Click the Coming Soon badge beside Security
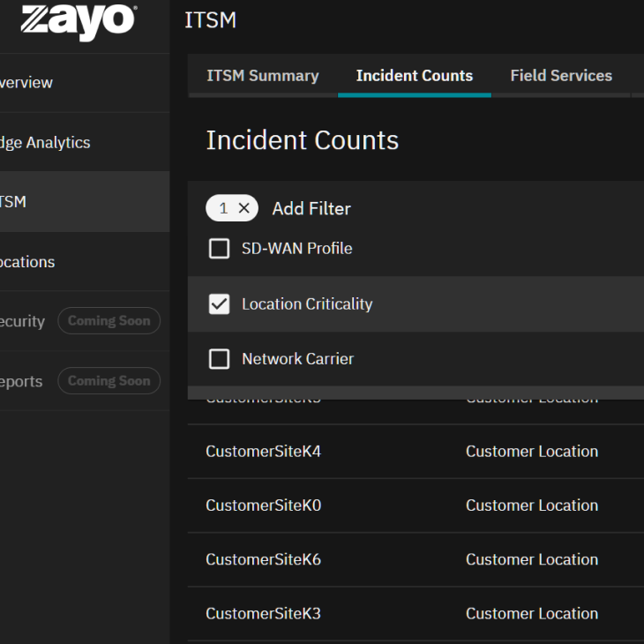This screenshot has width=644, height=644. point(109,321)
